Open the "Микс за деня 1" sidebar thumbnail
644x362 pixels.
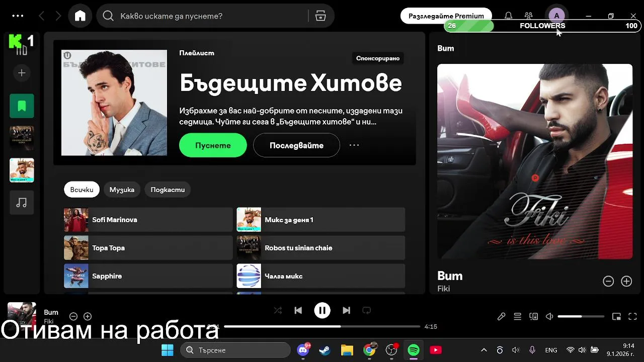click(22, 170)
